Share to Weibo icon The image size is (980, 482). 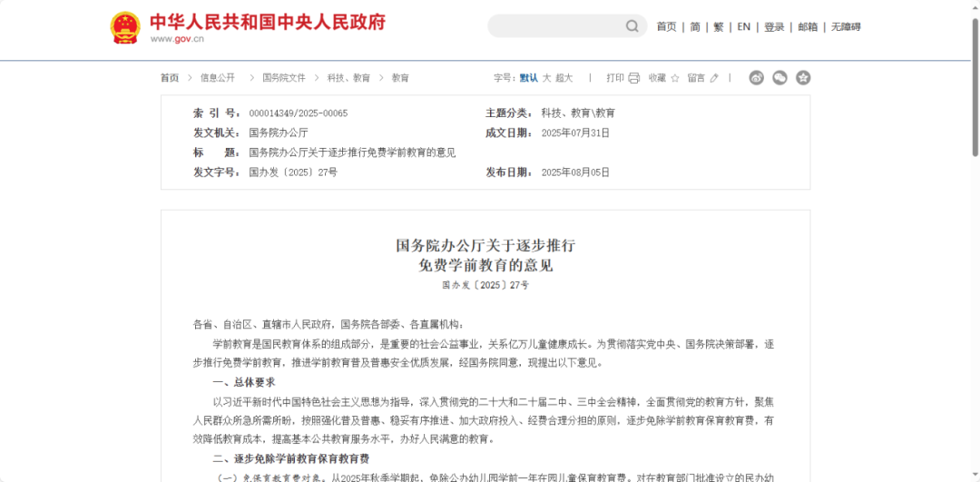756,77
